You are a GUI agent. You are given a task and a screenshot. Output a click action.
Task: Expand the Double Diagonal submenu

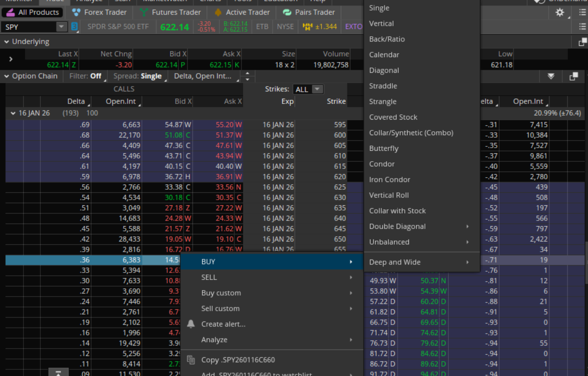pos(421,226)
